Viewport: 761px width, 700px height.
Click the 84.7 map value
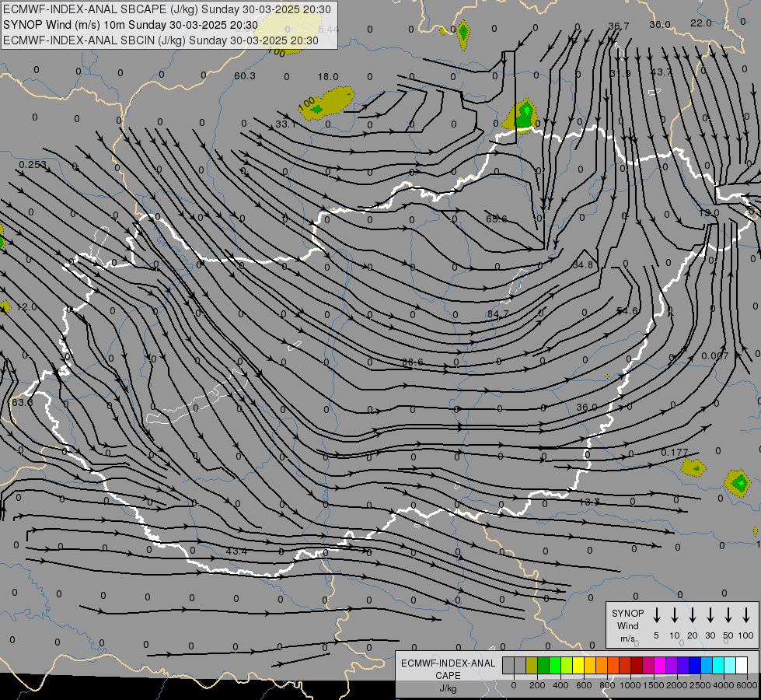[x=498, y=313]
